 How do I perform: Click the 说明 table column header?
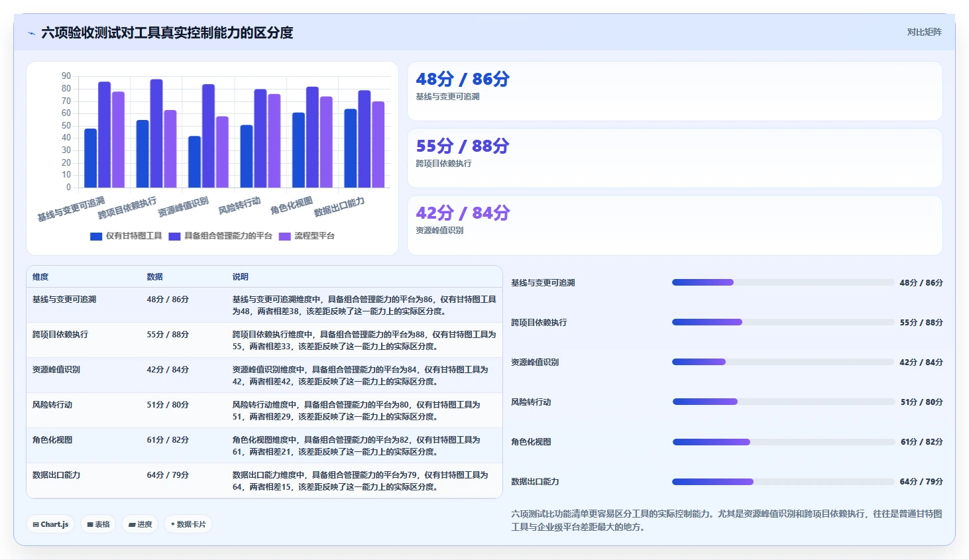(x=240, y=277)
